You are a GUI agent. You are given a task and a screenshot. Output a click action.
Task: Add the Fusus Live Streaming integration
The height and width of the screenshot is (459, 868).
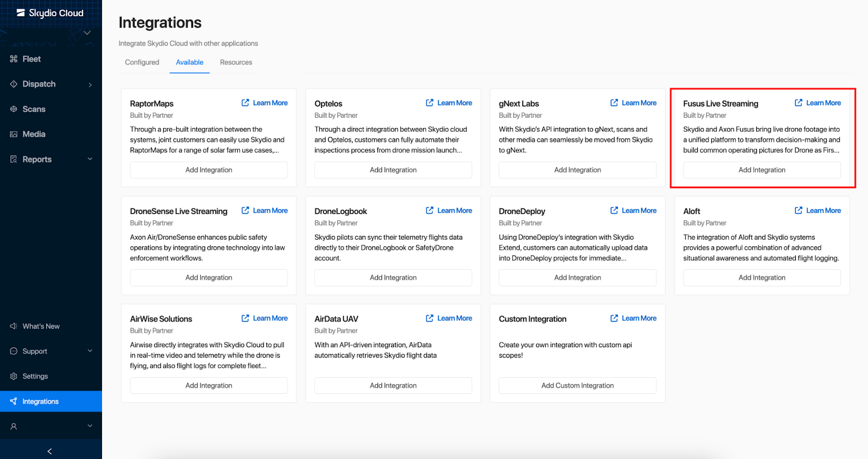(x=762, y=170)
